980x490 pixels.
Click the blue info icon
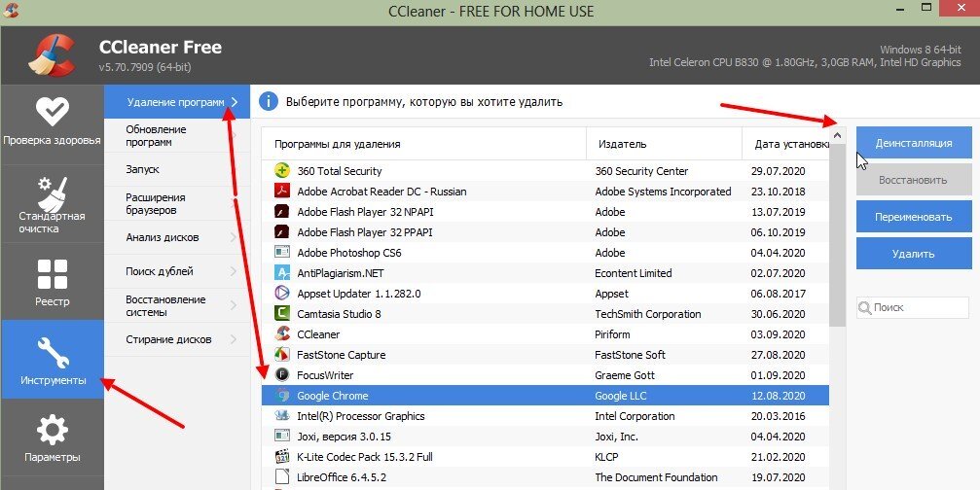click(269, 101)
